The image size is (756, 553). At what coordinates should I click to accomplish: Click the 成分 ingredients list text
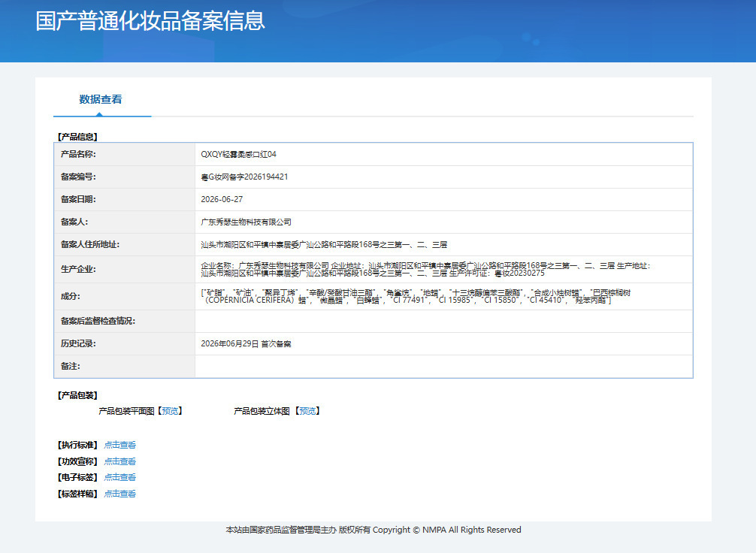(416, 296)
